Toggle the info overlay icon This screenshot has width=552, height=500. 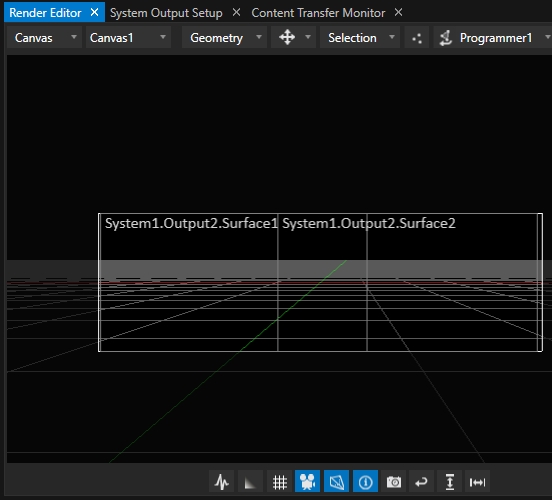365,481
